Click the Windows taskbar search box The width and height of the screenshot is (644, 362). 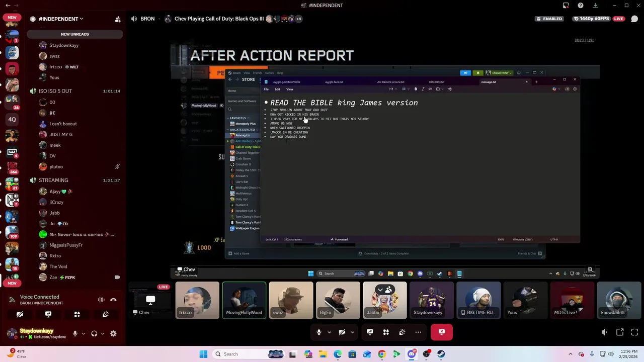[248, 354]
